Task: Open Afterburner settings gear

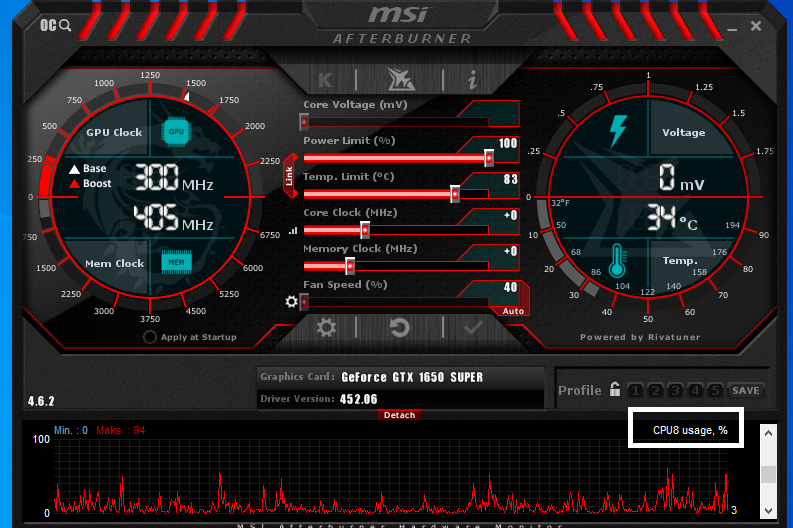Action: tap(326, 328)
